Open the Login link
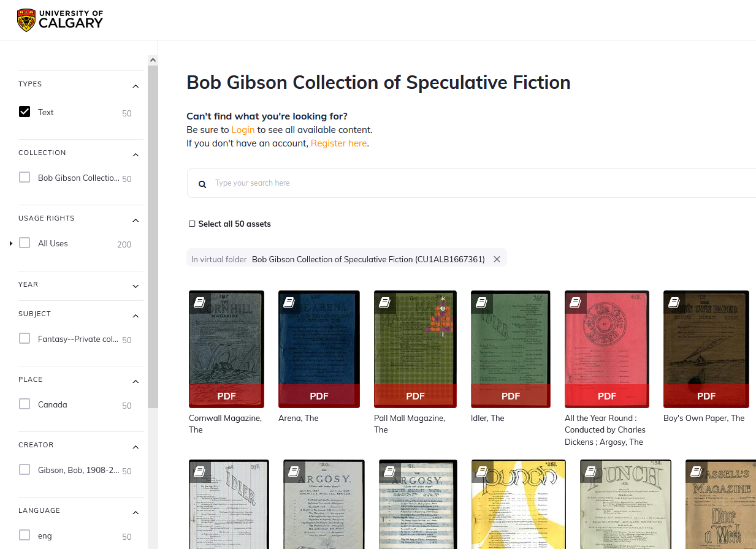Image resolution: width=756 pixels, height=549 pixels. click(243, 130)
